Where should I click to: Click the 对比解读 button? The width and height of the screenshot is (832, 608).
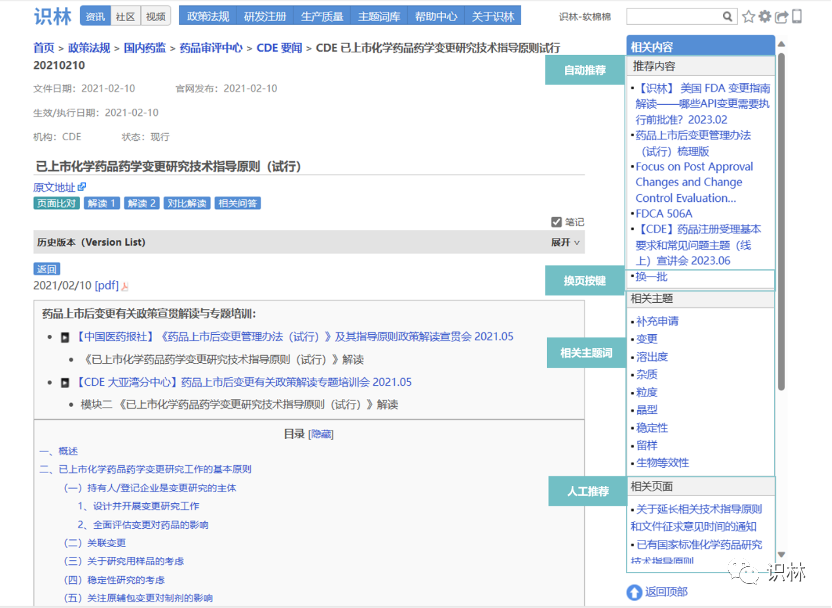coord(187,203)
